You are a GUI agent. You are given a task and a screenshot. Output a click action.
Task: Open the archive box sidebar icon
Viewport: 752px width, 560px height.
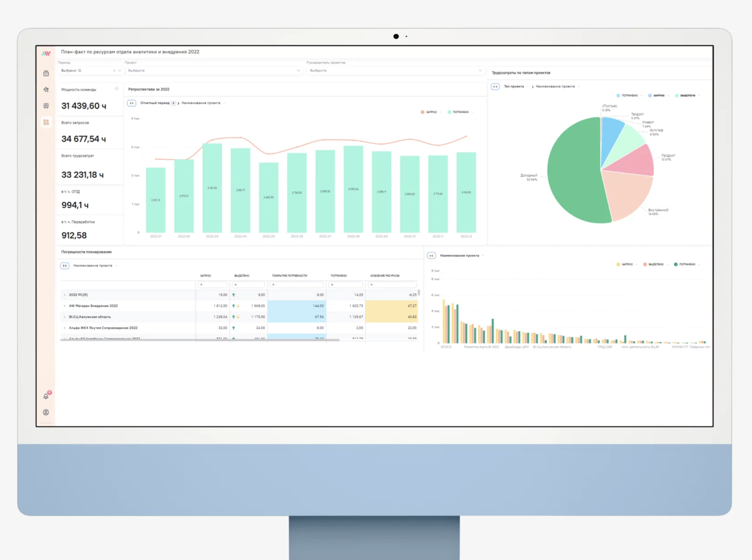46,73
